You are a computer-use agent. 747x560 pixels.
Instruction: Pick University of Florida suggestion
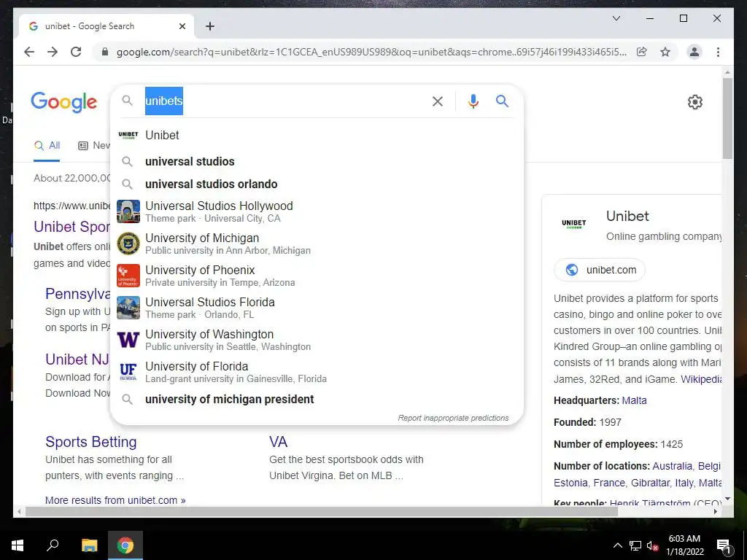click(317, 372)
